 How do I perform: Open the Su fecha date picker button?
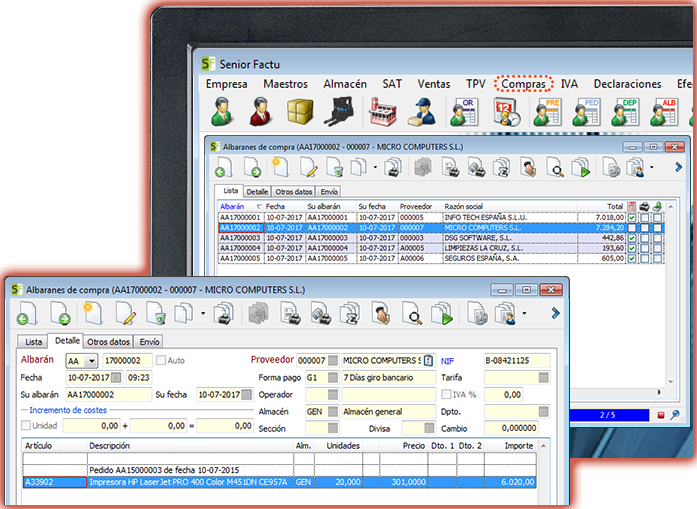pos(246,394)
